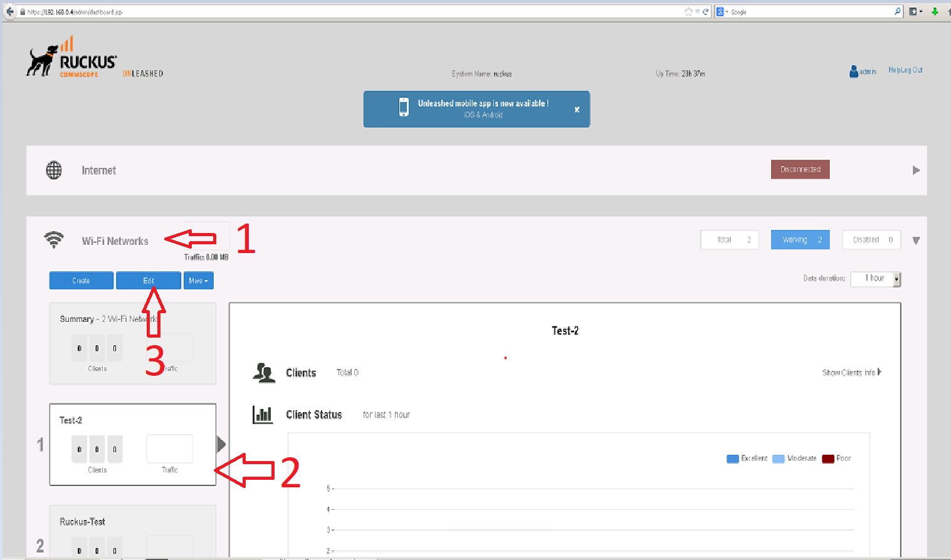
Task: Go back using the browser back arrow
Action: (x=9, y=11)
